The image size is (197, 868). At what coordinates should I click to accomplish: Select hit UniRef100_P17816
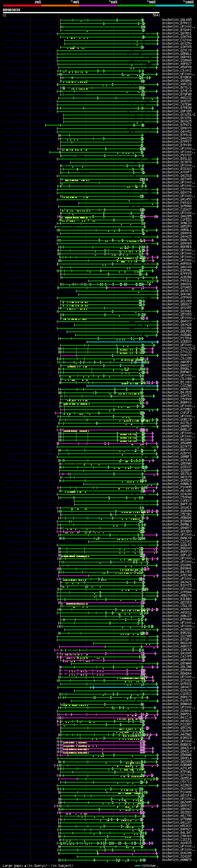[177, 338]
